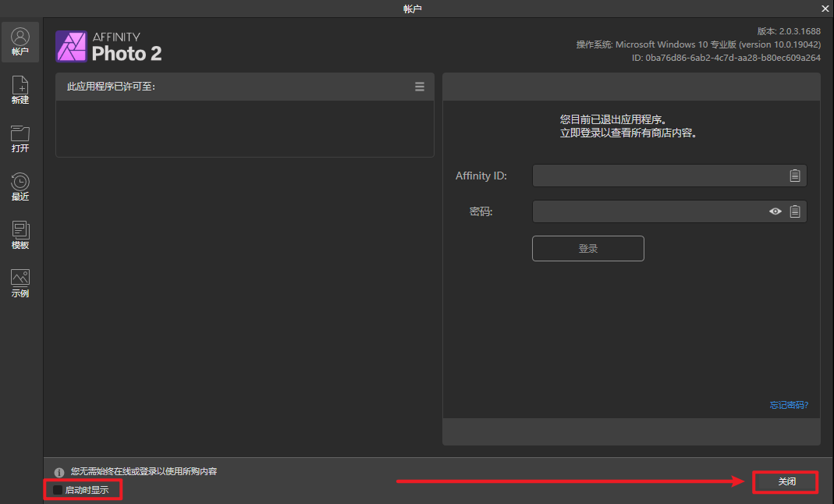Open the hamburger menu in licensed panel
This screenshot has width=834, height=504.
(x=420, y=87)
